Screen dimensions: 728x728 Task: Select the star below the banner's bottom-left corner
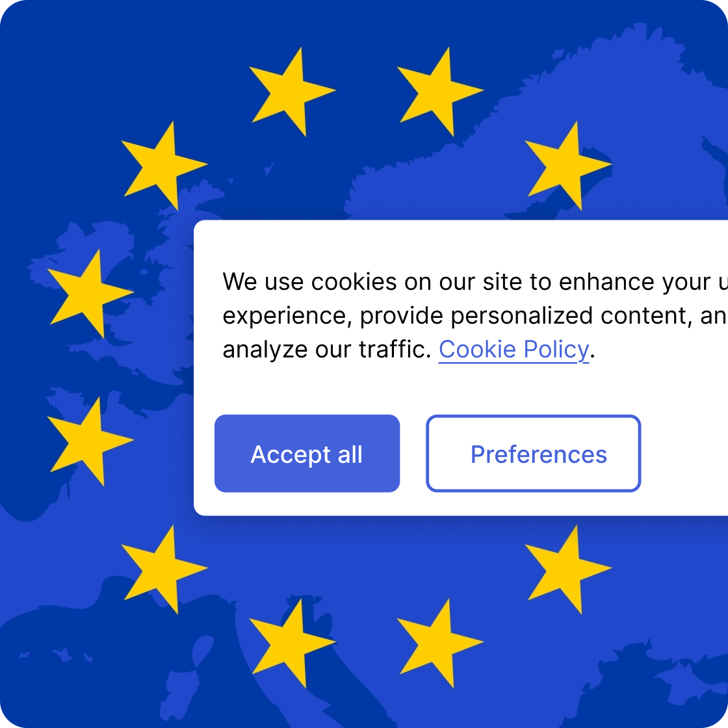tap(162, 569)
